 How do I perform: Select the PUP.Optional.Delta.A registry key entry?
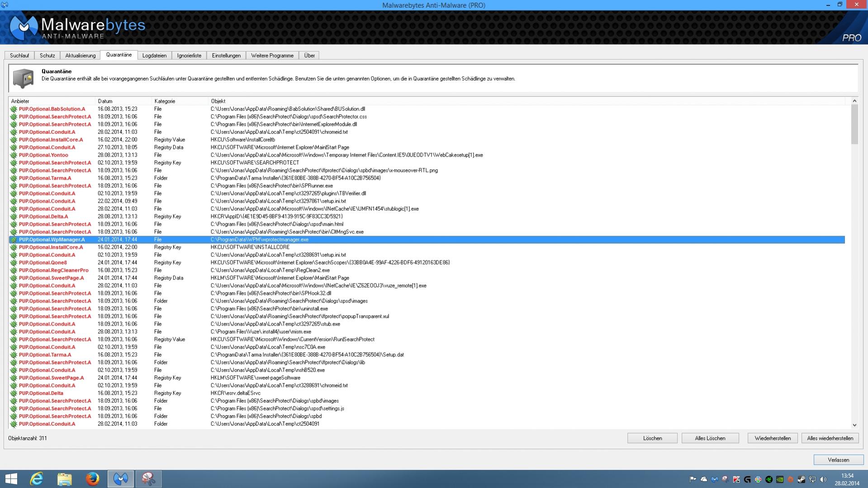pos(427,217)
